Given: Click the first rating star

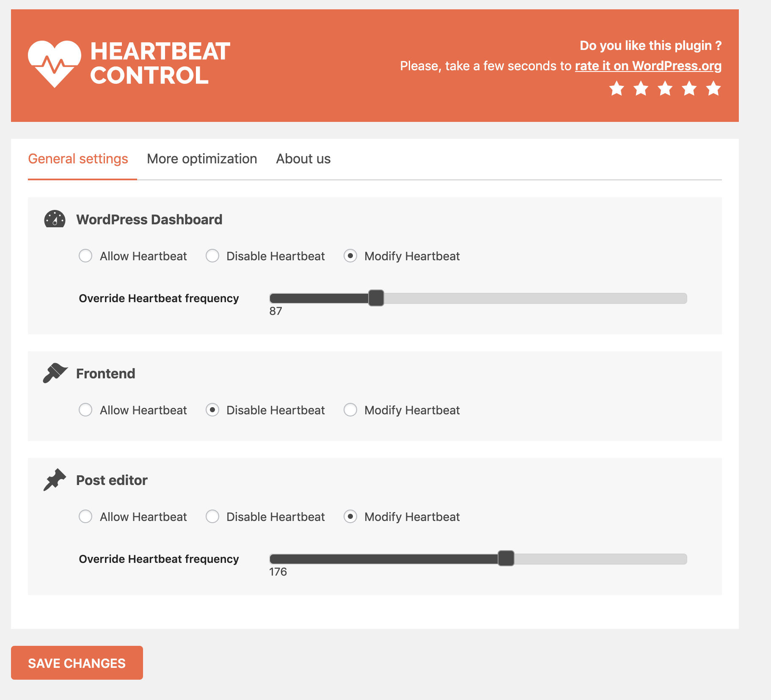Looking at the screenshot, I should (x=616, y=88).
